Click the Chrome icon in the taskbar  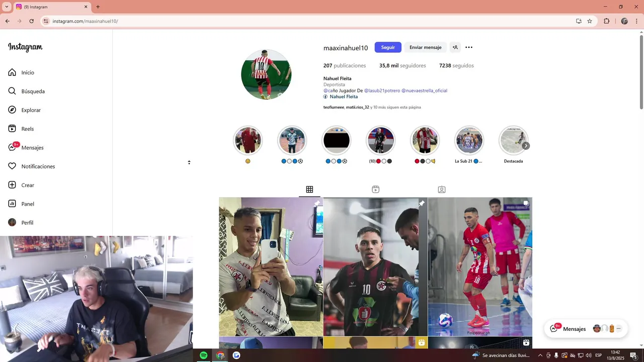click(220, 355)
